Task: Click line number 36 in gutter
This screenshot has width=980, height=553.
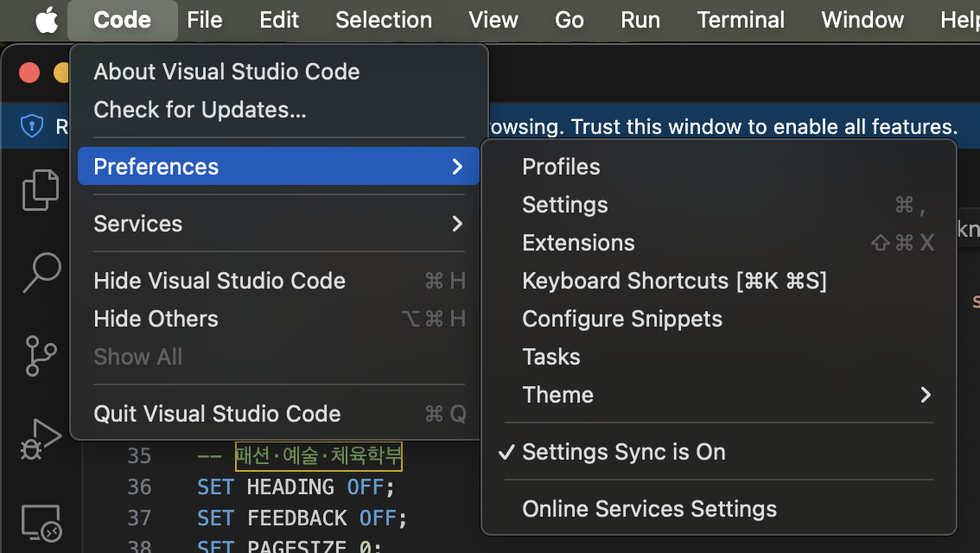Action: pyautogui.click(x=139, y=486)
